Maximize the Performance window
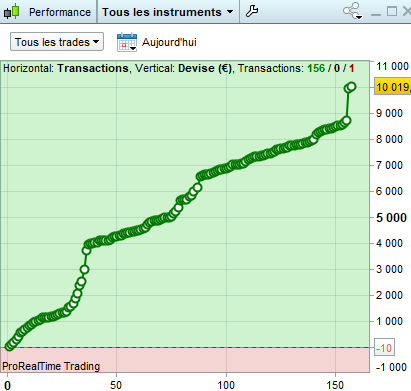This screenshot has height=391, width=411. 392,11
